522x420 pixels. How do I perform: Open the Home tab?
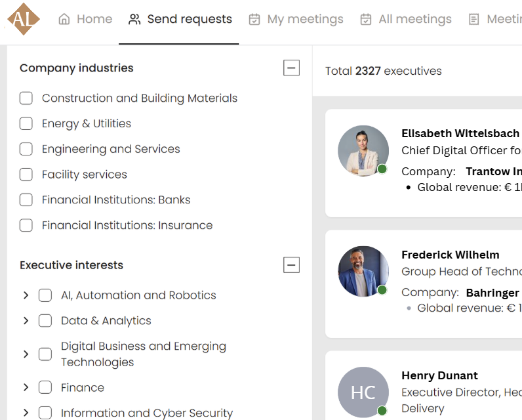(85, 20)
